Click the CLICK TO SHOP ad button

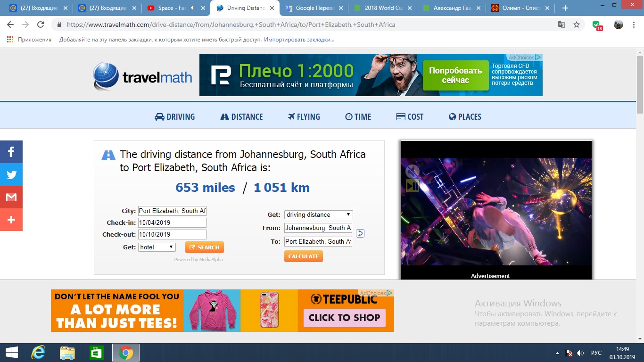(x=345, y=318)
